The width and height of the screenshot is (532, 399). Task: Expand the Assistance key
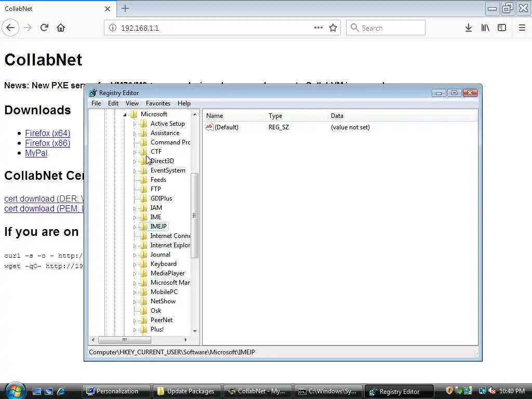coord(135,134)
